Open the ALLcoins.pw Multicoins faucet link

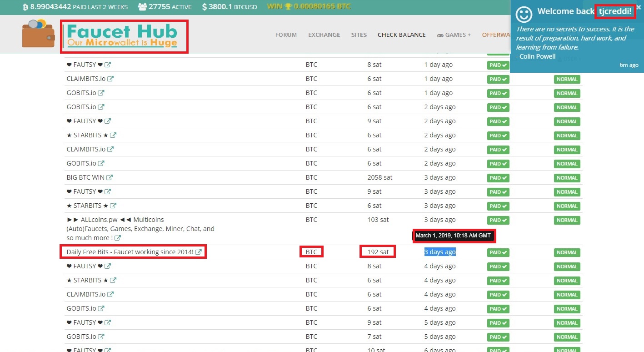(140, 229)
